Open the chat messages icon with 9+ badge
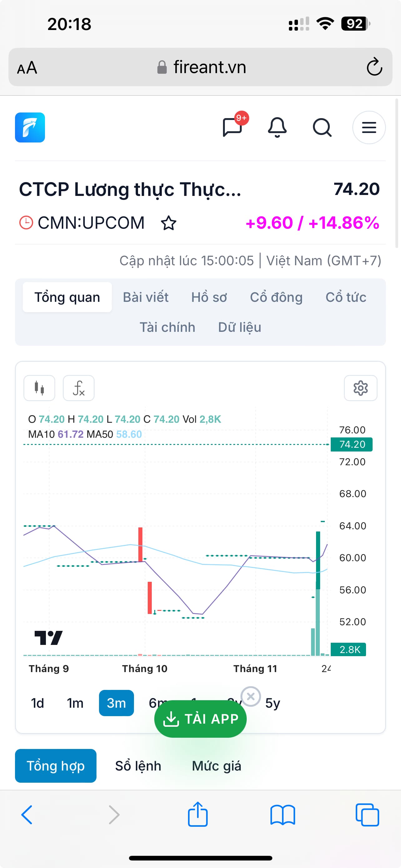The image size is (401, 868). 233,127
